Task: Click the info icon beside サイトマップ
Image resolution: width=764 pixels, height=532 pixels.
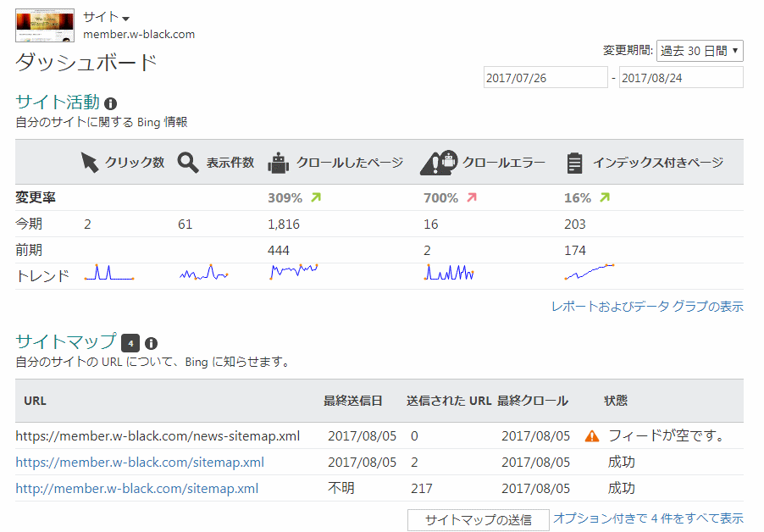Action: [x=151, y=343]
